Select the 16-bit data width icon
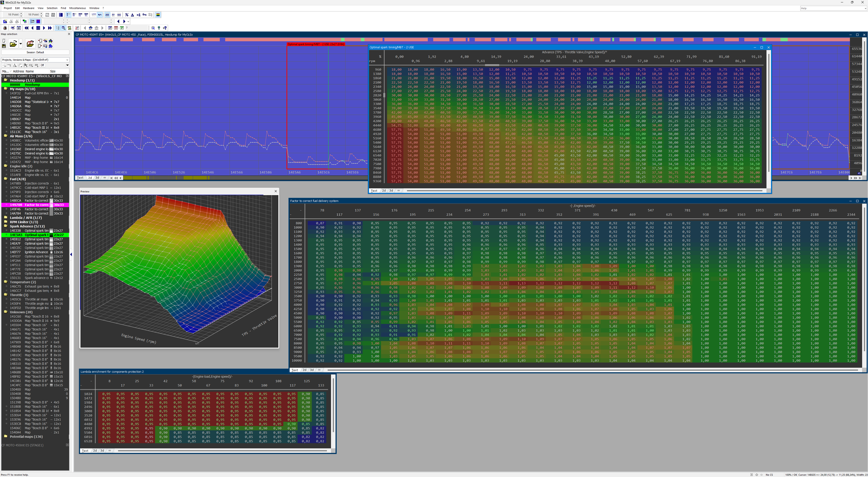868x477 pixels. pyautogui.click(x=74, y=15)
